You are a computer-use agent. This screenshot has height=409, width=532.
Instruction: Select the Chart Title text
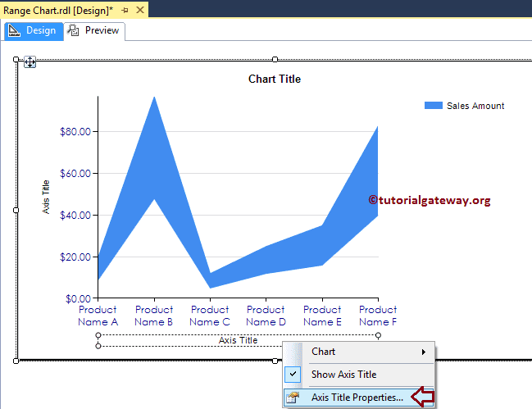click(x=275, y=79)
